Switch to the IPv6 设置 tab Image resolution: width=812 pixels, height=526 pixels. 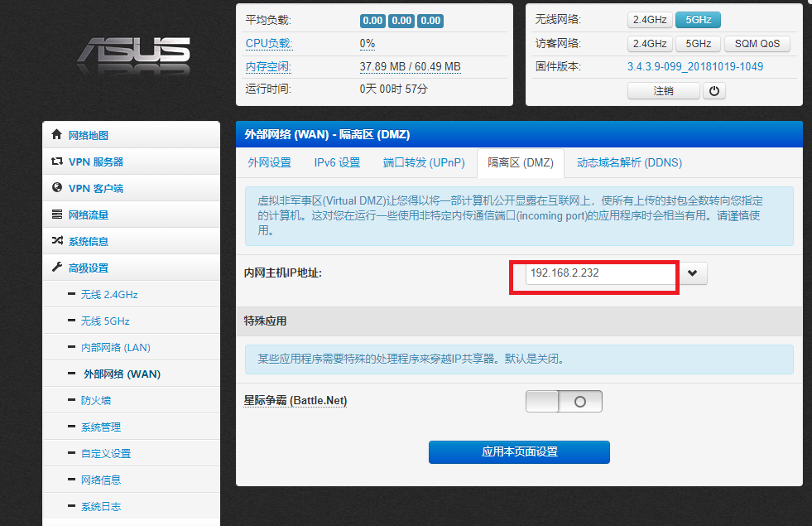point(337,162)
